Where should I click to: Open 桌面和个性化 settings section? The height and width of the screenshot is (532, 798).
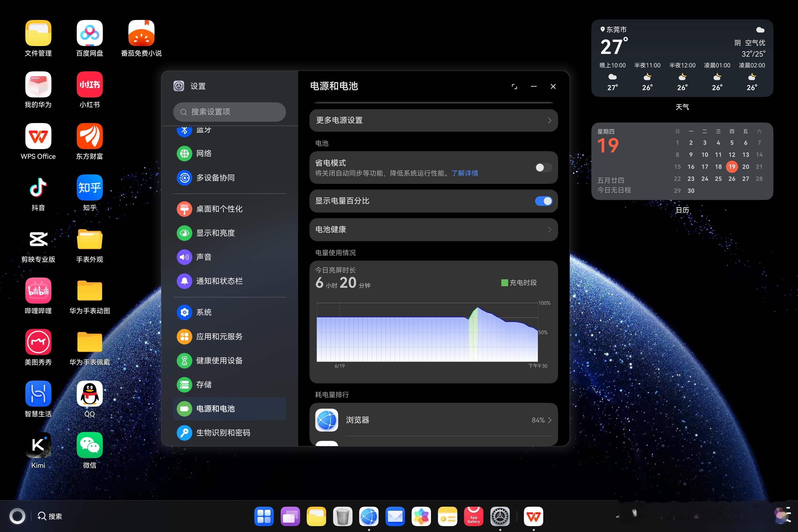pos(229,209)
